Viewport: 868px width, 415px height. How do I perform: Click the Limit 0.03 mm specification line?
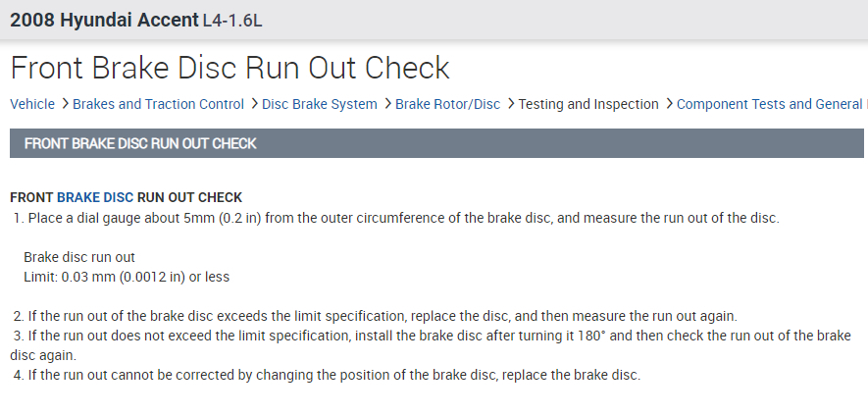(x=127, y=277)
